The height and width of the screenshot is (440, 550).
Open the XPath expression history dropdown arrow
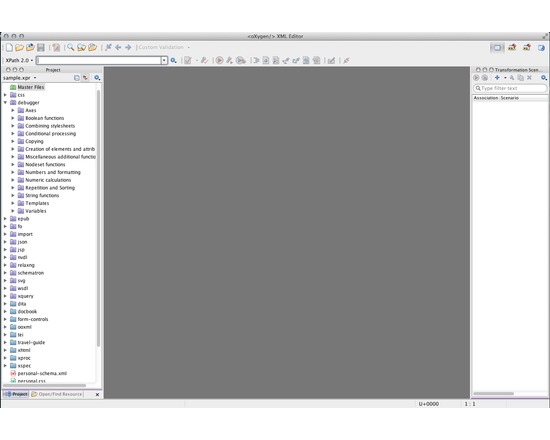(x=164, y=60)
